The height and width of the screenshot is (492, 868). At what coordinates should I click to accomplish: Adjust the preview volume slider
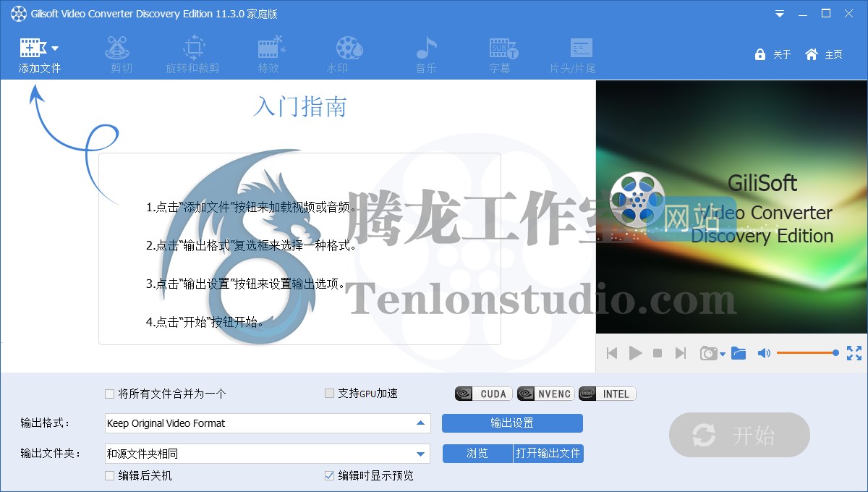pyautogui.click(x=807, y=353)
